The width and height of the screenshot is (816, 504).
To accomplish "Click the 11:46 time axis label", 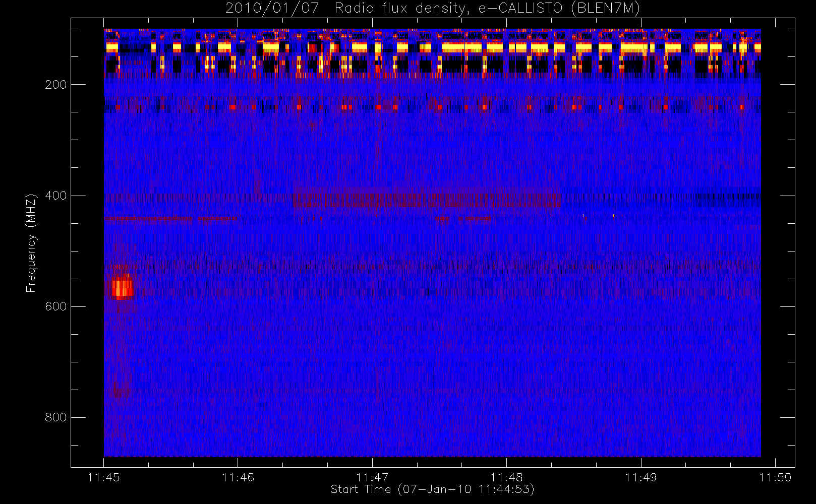I will (x=238, y=477).
